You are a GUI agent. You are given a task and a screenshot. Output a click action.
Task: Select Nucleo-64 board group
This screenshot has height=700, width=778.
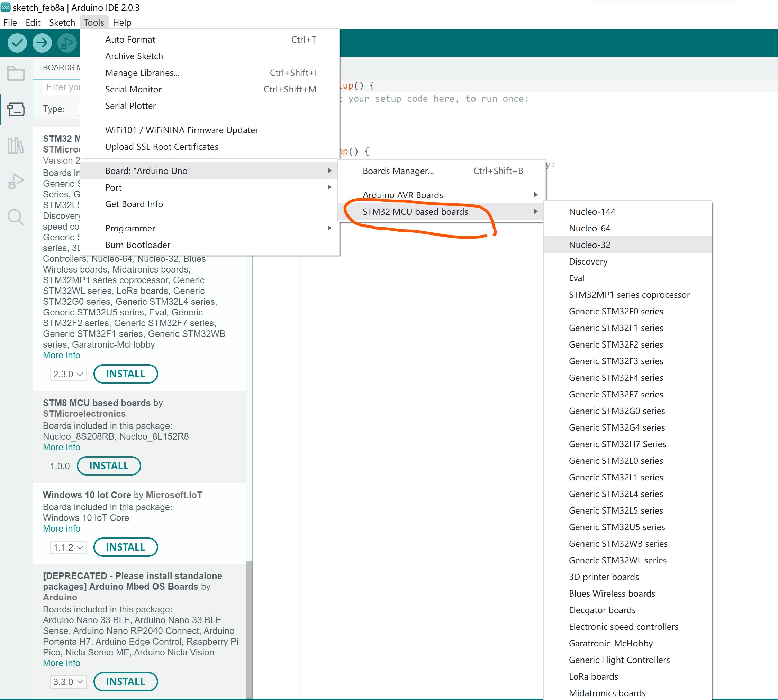click(628, 228)
